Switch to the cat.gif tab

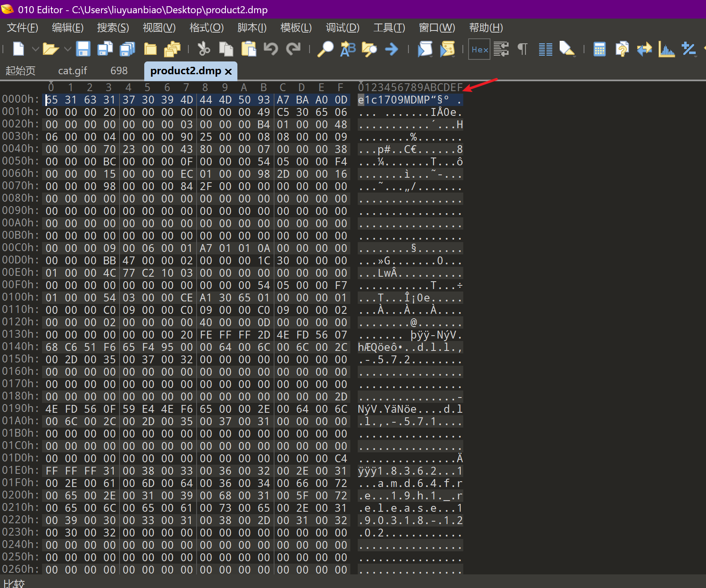(73, 71)
